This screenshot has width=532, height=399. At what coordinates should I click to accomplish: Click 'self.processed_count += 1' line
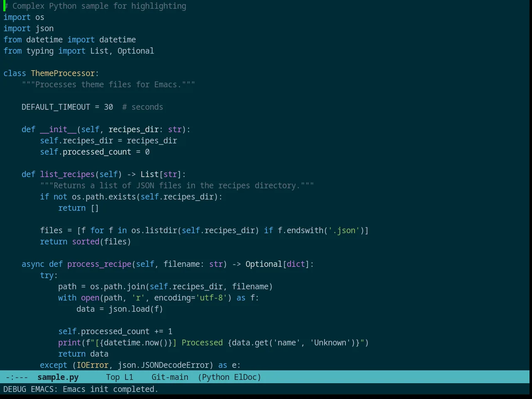(115, 331)
